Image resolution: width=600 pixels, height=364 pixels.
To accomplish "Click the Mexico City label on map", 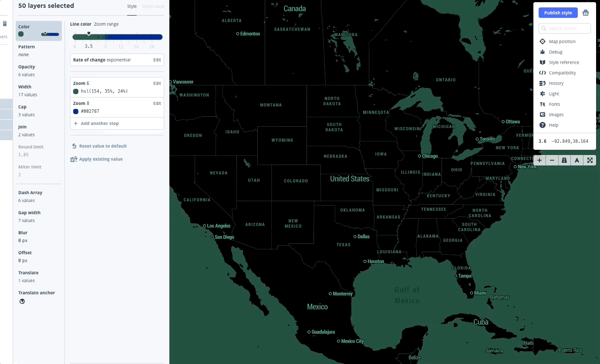I will [352, 341].
